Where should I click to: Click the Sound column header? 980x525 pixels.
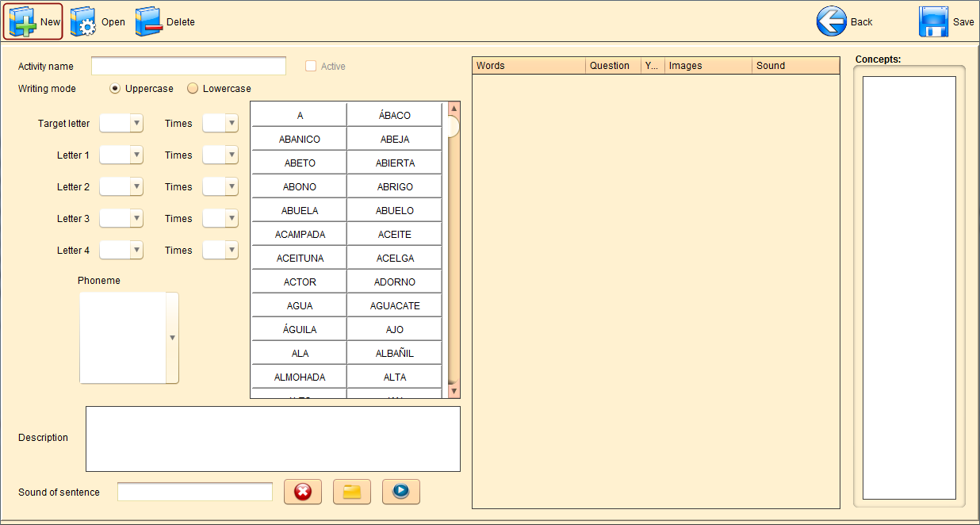(x=796, y=66)
